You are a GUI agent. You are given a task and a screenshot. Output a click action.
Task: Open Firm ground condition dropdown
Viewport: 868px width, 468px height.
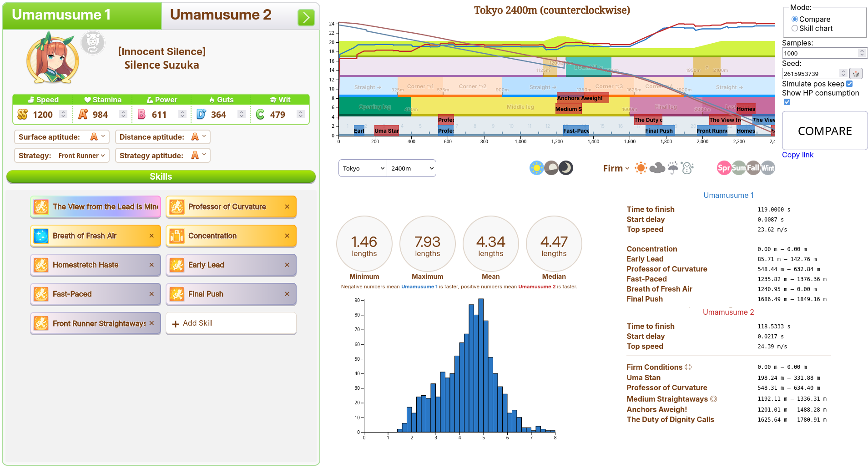pos(616,168)
